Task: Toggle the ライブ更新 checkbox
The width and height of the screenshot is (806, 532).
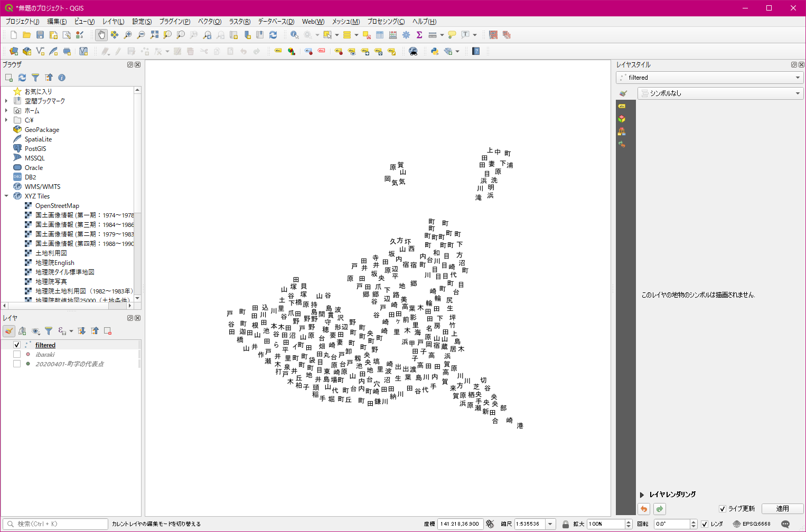Action: [722, 509]
